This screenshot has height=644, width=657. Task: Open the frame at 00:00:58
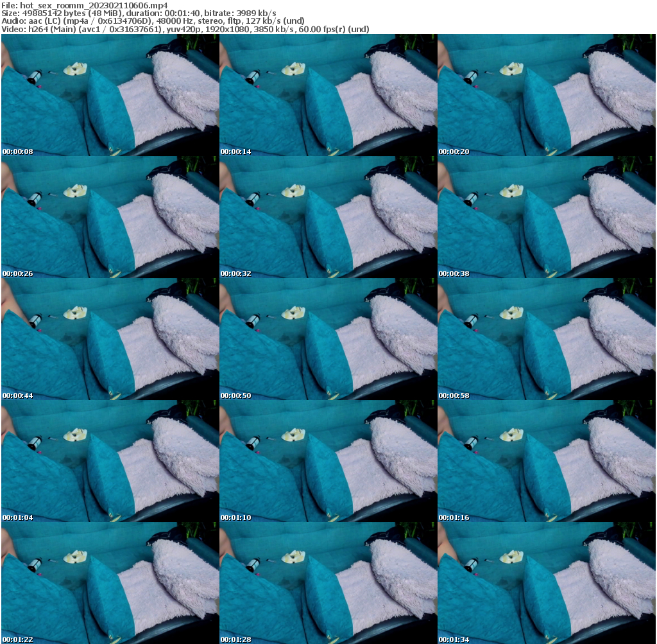click(546, 339)
